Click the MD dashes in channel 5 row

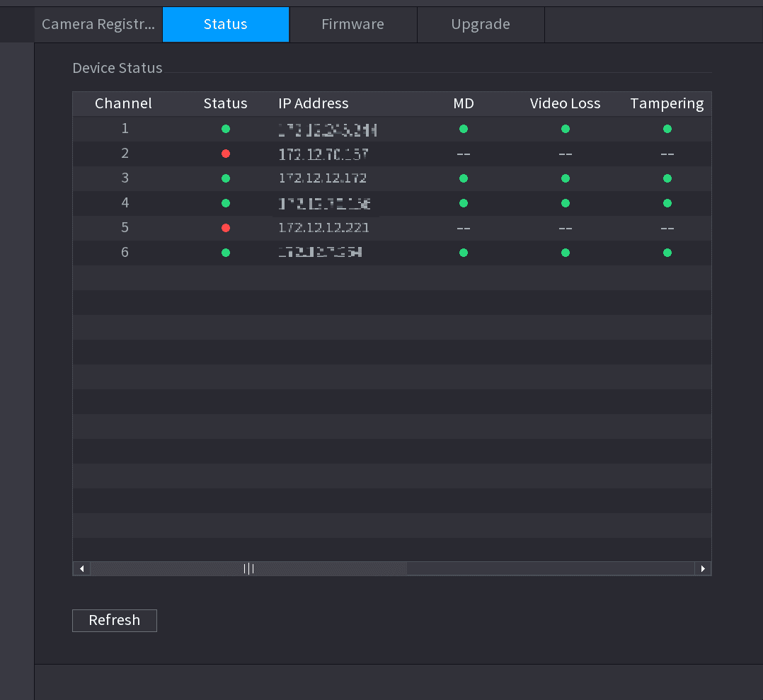coord(464,228)
